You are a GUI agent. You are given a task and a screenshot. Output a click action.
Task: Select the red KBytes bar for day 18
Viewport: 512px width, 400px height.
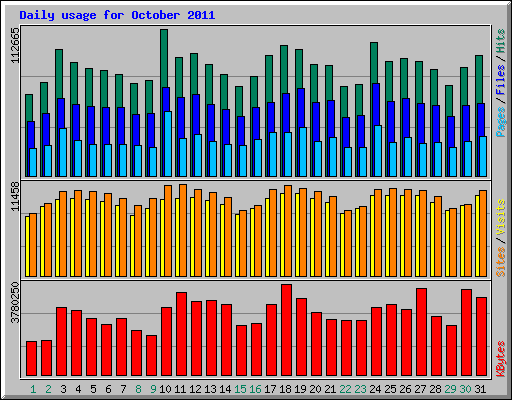(286, 330)
